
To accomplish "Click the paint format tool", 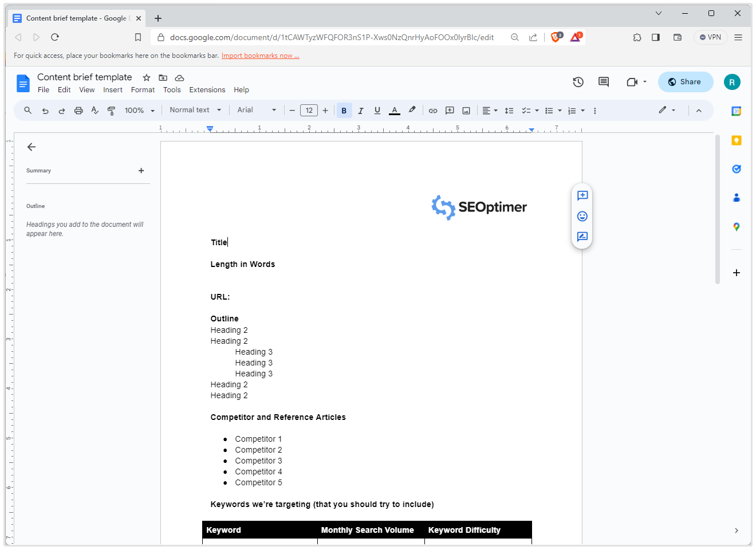I will [111, 110].
